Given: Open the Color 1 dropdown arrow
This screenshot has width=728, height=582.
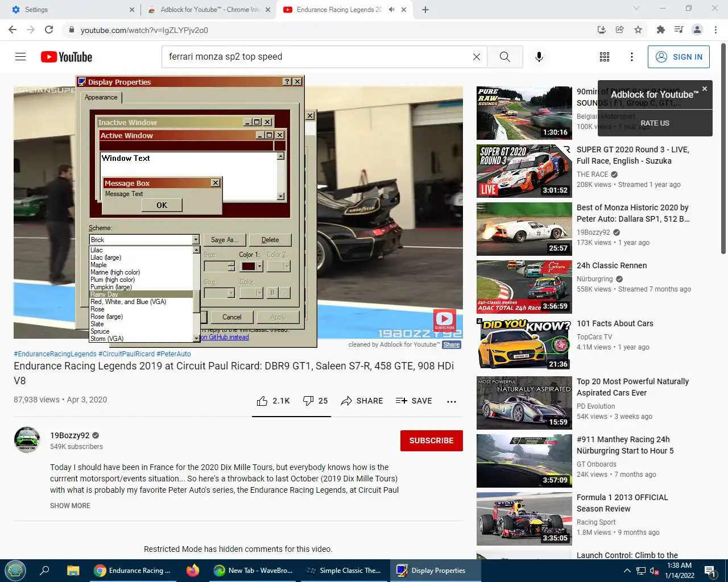Looking at the screenshot, I should [260, 266].
